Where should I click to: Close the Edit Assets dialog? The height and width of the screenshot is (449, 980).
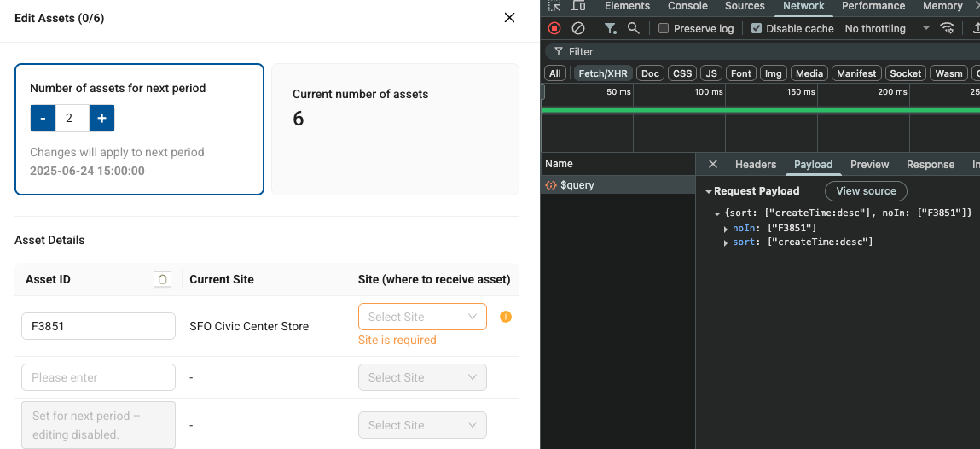tap(509, 18)
